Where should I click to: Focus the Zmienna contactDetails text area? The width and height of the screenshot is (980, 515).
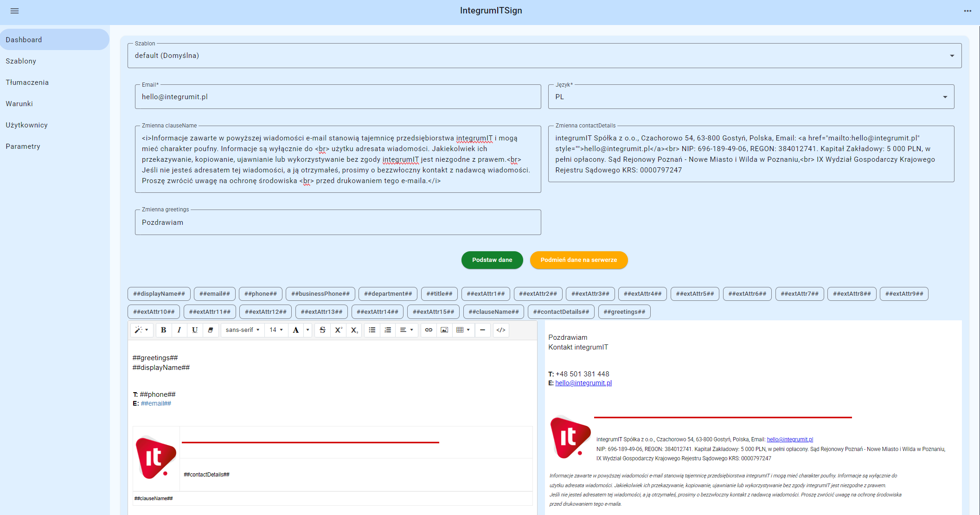pos(751,154)
